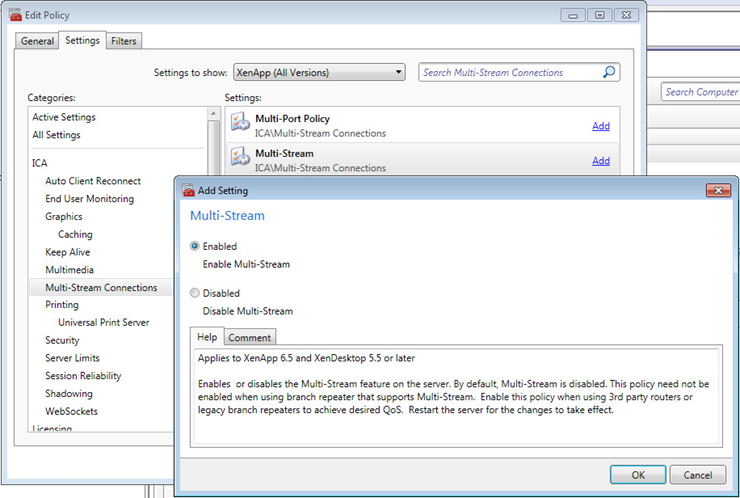740x498 pixels.
Task: Select Security category
Action: [x=62, y=340]
